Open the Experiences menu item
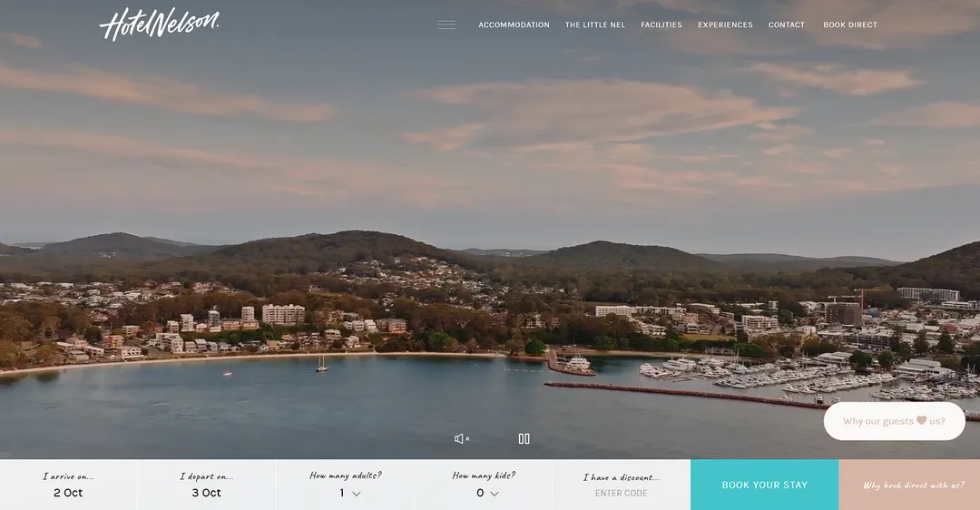Viewport: 980px width, 510px height. pyautogui.click(x=725, y=25)
